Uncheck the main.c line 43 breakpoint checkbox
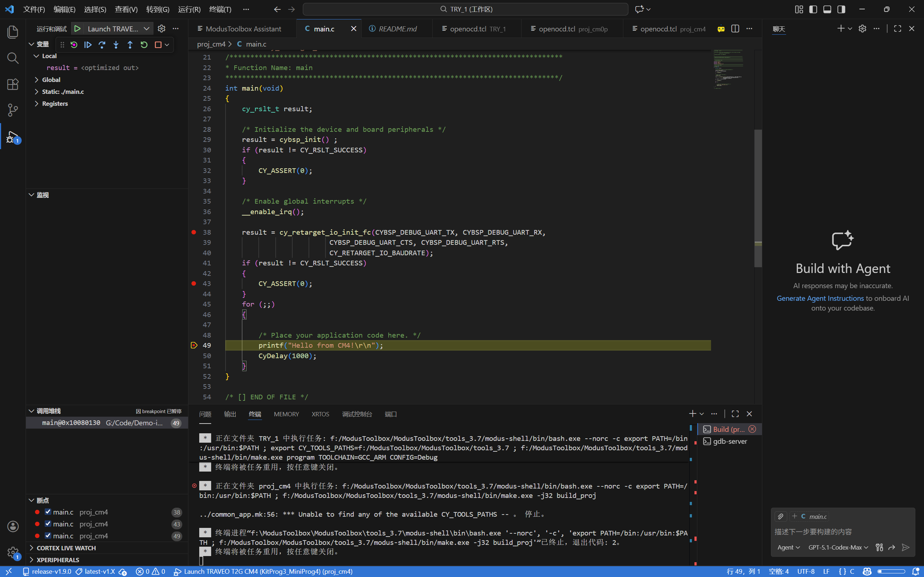924x577 pixels. (48, 524)
